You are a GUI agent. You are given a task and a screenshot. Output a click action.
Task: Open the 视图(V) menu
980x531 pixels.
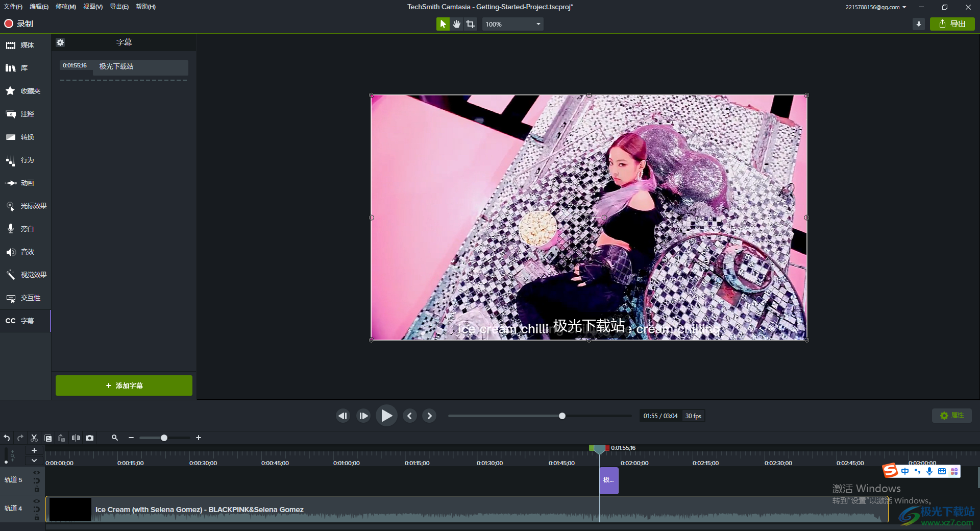[x=93, y=7]
